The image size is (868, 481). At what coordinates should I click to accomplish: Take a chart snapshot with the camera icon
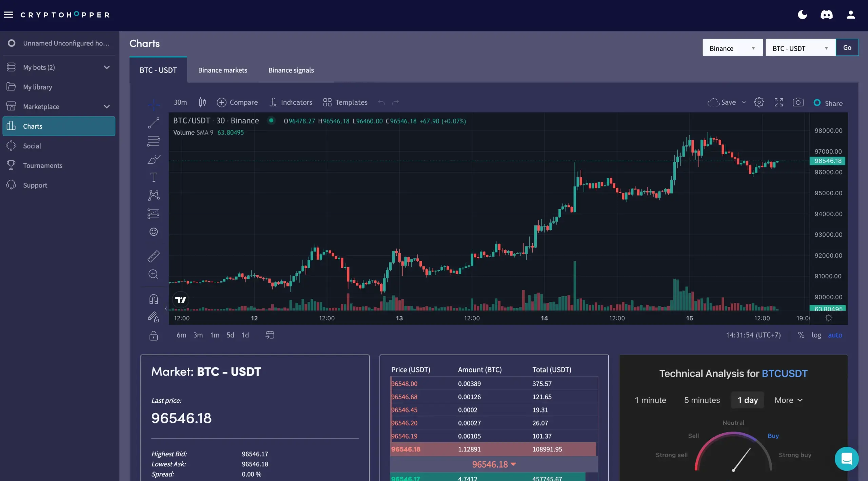(x=798, y=102)
